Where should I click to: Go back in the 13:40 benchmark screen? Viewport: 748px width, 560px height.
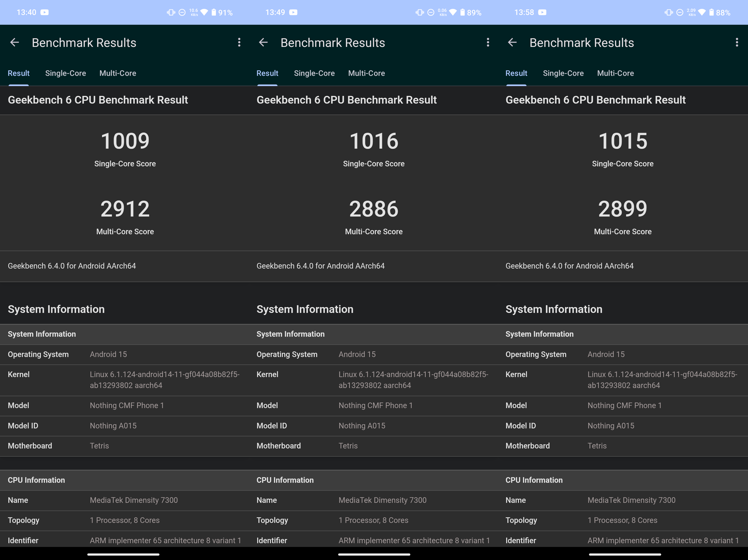[14, 43]
